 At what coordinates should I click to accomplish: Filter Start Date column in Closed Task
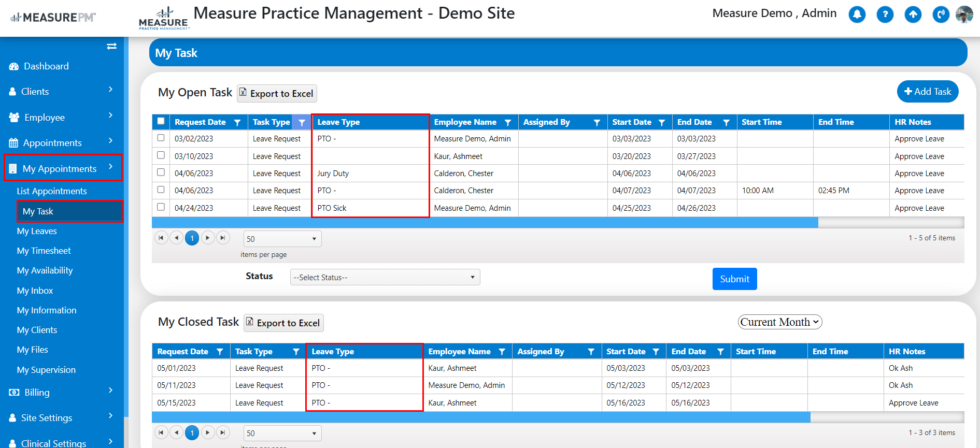point(656,352)
